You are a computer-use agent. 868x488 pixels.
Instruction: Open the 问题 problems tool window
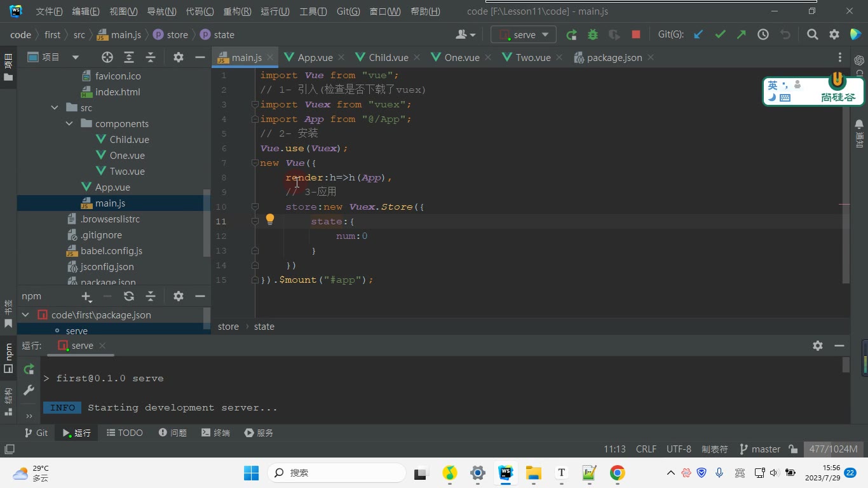coord(172,433)
